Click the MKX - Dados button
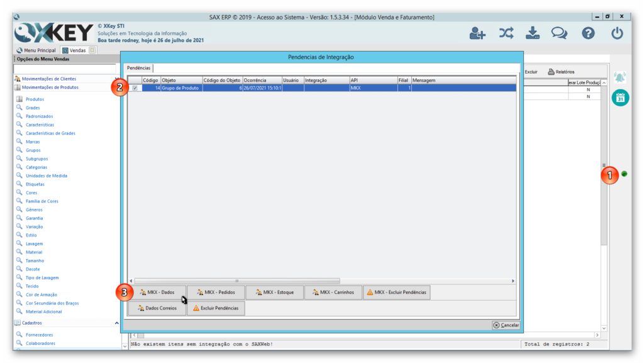The image size is (644, 363). coord(157,293)
